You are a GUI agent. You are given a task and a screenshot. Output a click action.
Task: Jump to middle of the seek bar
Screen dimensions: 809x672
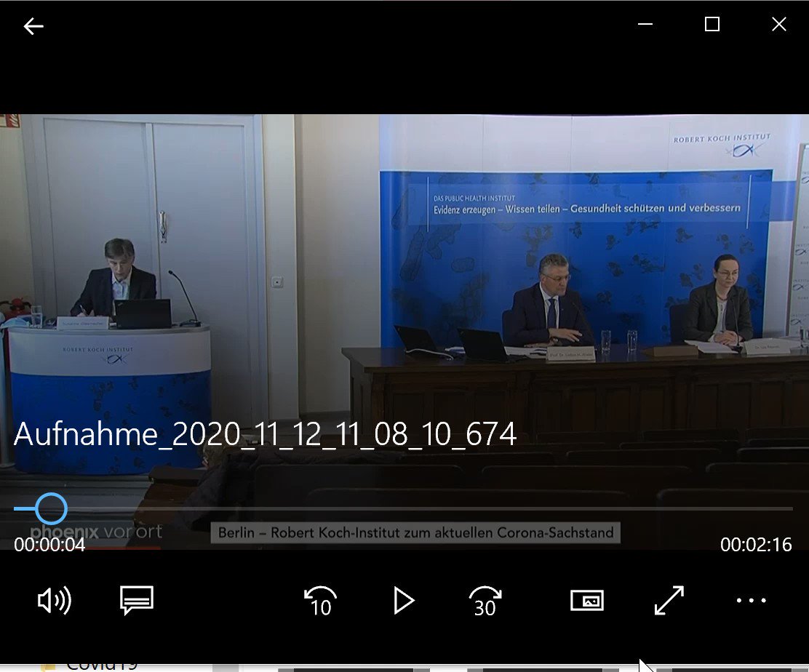(404, 508)
